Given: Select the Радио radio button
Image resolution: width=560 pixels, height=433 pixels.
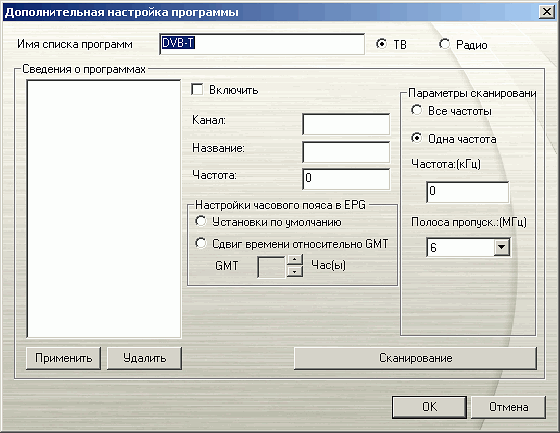Looking at the screenshot, I should point(444,44).
